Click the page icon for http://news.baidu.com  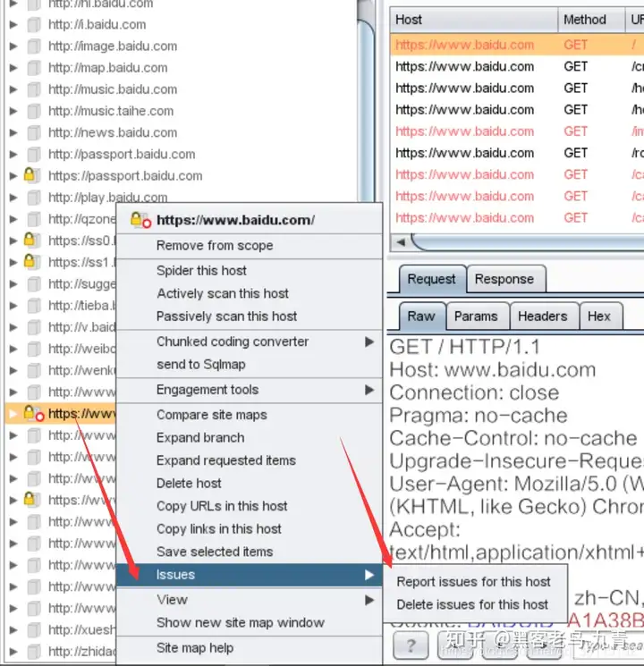point(34,132)
